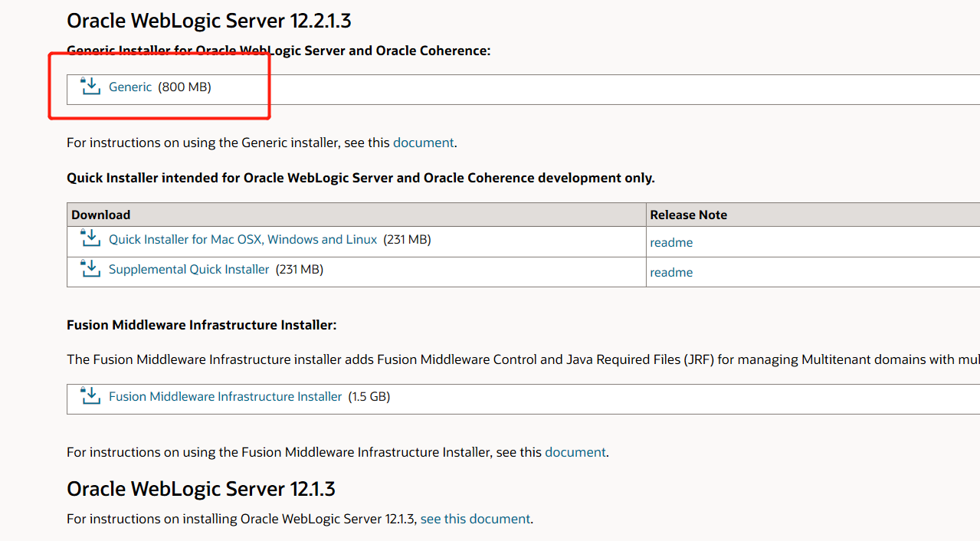Click the download icon beside Generic
This screenshot has width=980, height=541.
[91, 86]
